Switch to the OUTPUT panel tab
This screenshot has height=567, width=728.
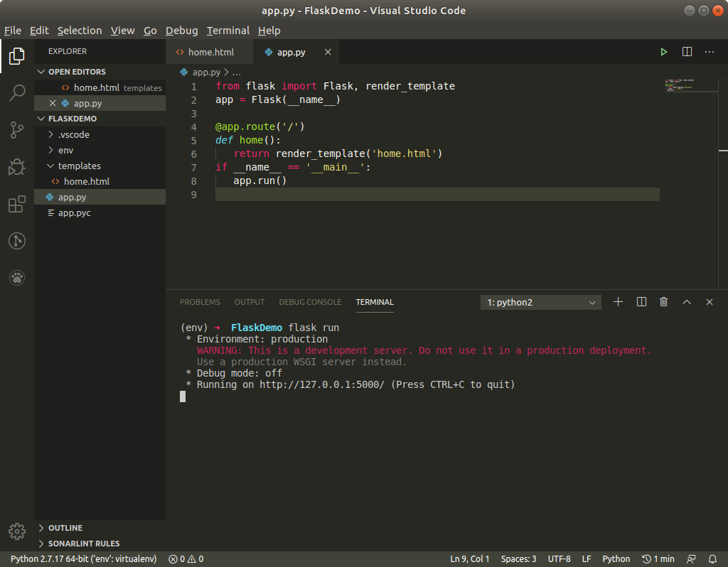tap(250, 302)
